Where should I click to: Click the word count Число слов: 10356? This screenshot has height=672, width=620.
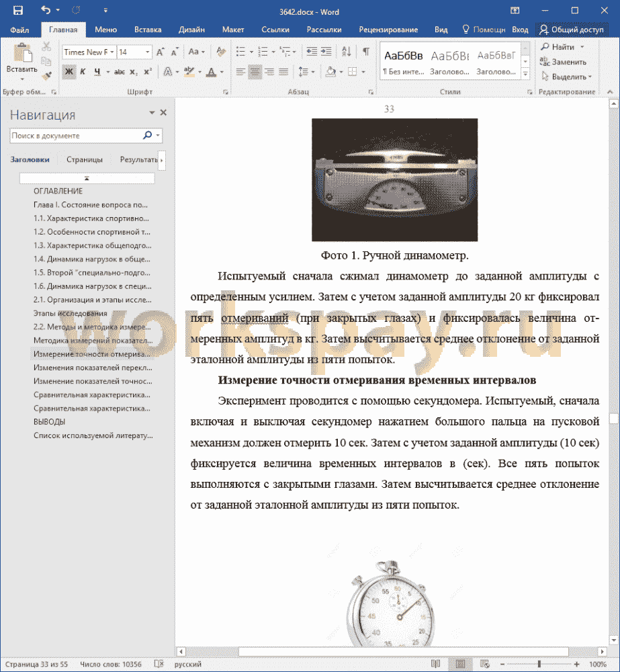[111, 664]
